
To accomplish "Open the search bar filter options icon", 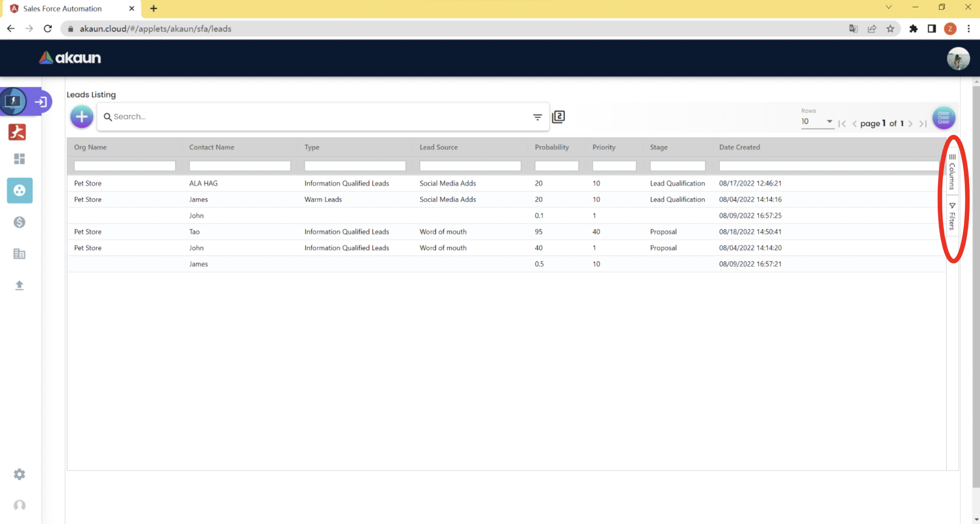I will (537, 117).
